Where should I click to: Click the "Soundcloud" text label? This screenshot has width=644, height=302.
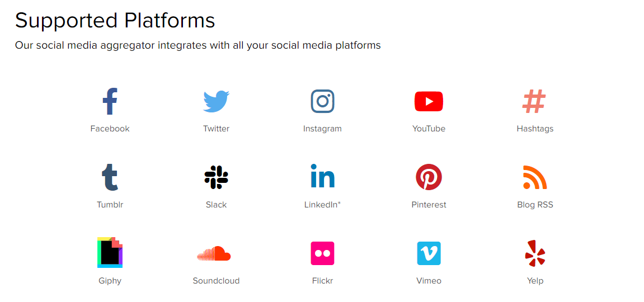216,281
